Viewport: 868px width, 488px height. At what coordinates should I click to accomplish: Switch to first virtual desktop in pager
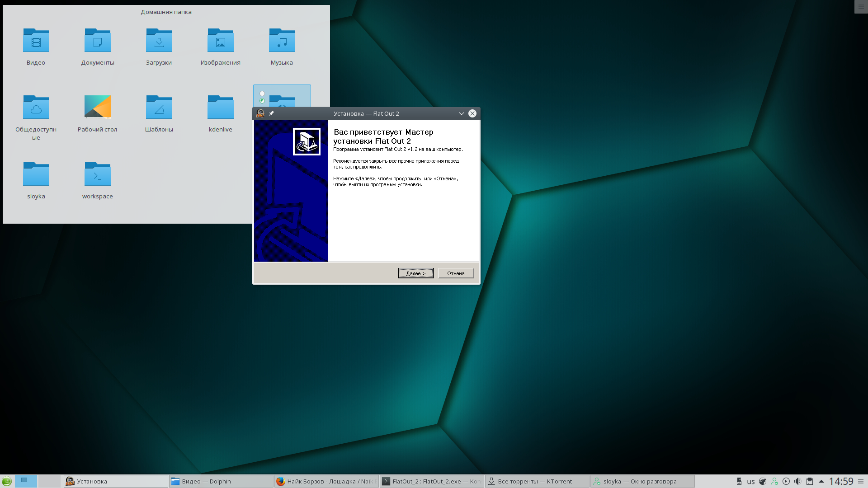(26, 481)
